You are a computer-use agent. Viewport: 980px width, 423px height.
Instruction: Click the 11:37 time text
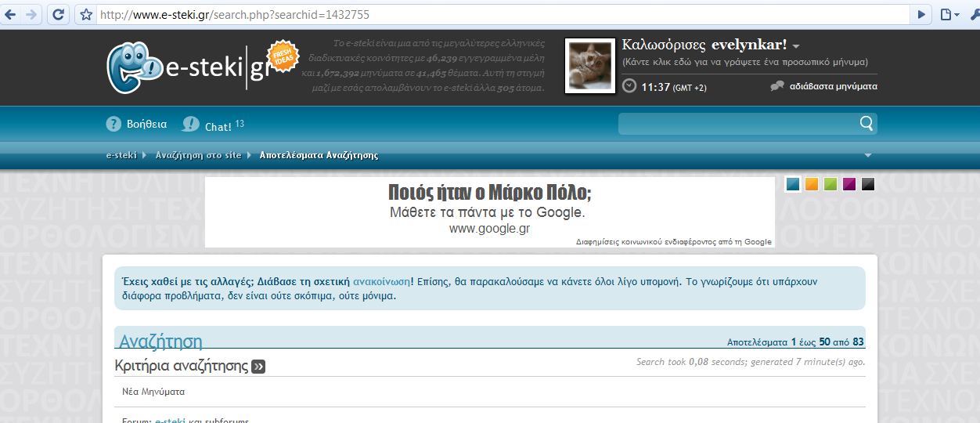point(655,87)
